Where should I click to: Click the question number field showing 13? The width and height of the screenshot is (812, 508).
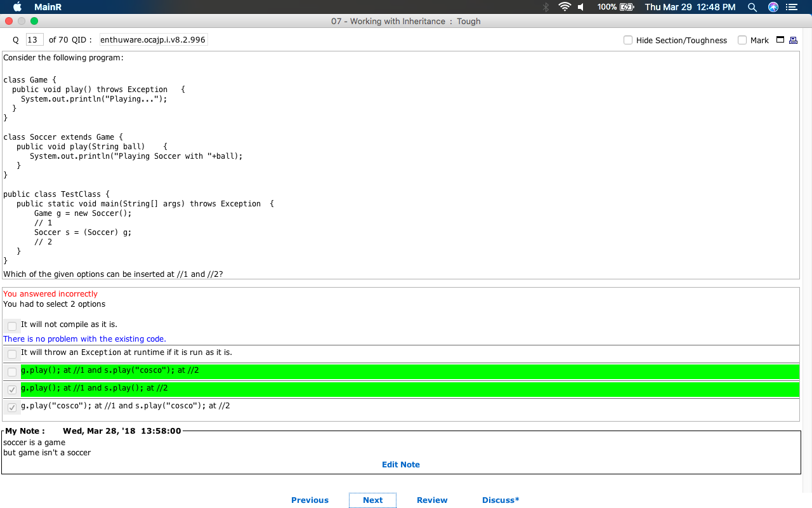(x=34, y=40)
